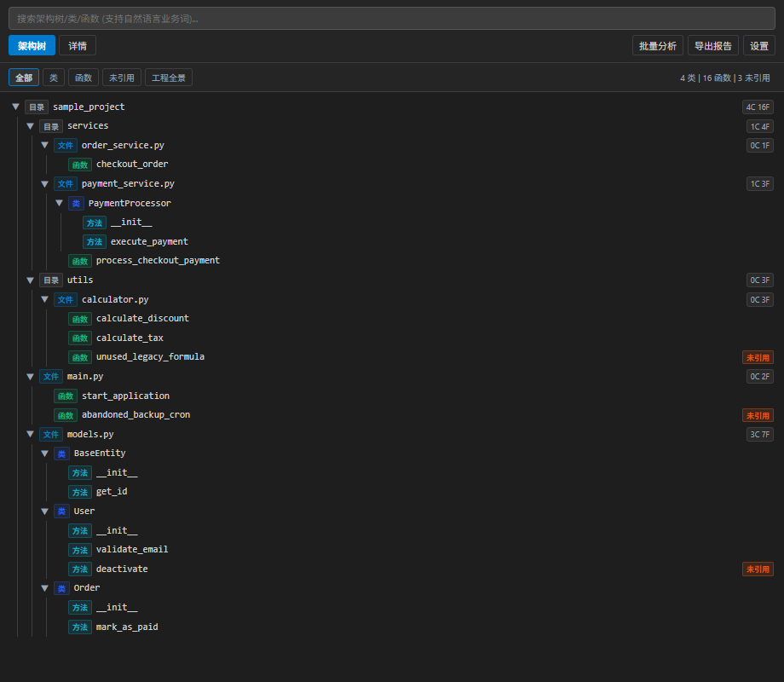Screen dimensions: 784x682
Task: Open 设置 settings button
Action: tap(759, 45)
